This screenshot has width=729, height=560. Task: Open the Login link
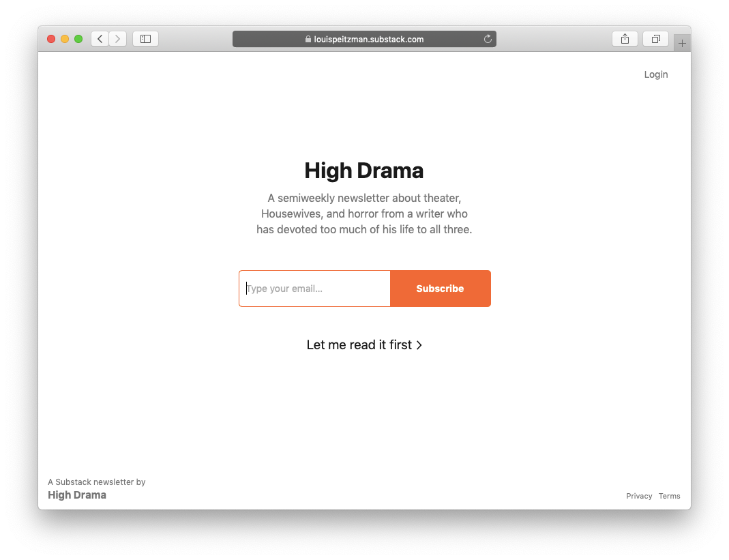click(x=655, y=74)
